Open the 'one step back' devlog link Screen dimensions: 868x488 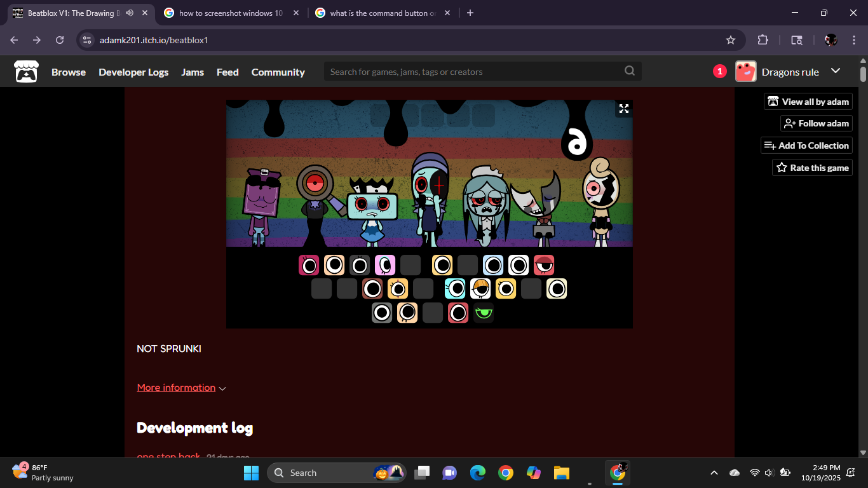point(168,457)
